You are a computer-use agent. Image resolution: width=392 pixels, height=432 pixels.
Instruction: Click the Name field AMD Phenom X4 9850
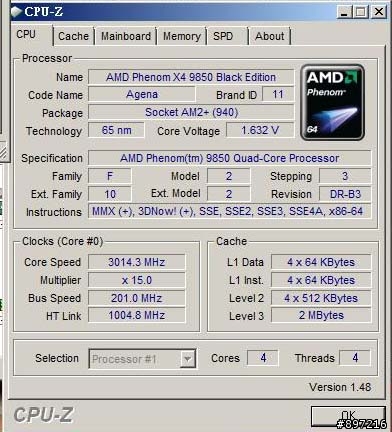(191, 77)
